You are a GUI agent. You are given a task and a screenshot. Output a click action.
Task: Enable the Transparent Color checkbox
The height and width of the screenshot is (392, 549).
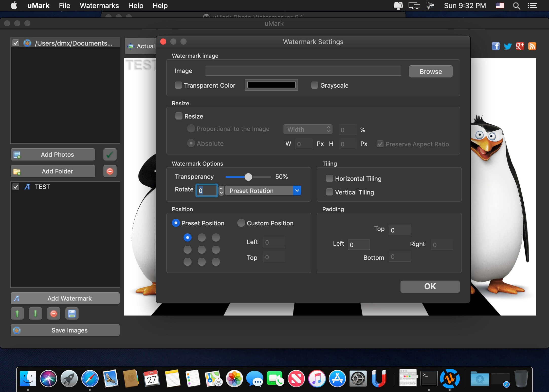[x=178, y=85]
